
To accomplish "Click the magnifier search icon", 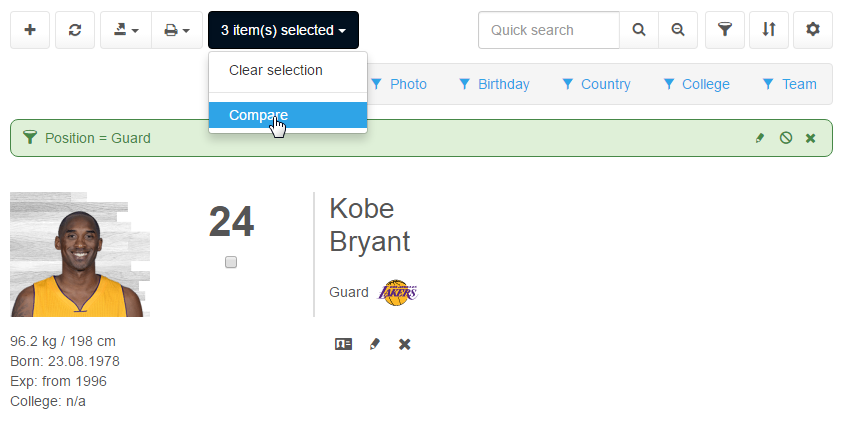I will click(639, 30).
